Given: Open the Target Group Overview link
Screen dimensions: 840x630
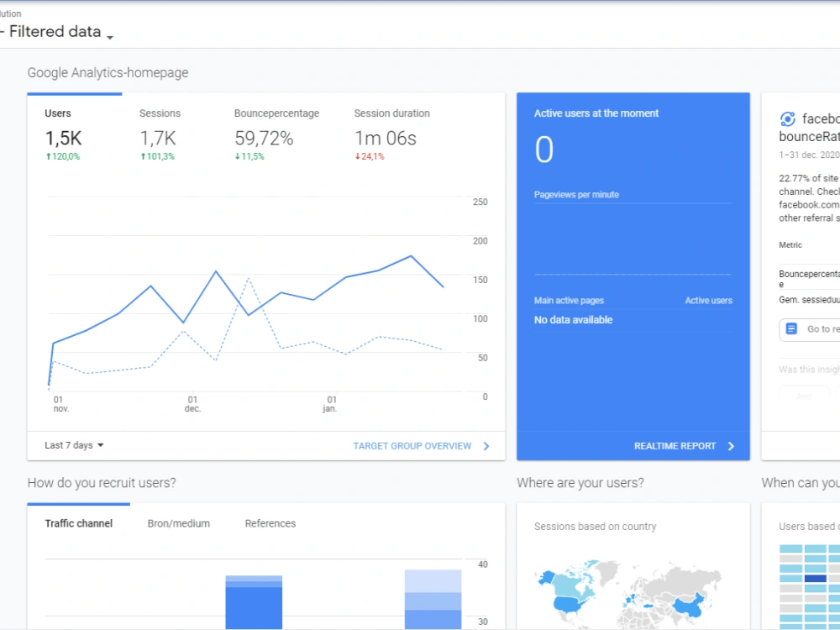Looking at the screenshot, I should (x=412, y=446).
